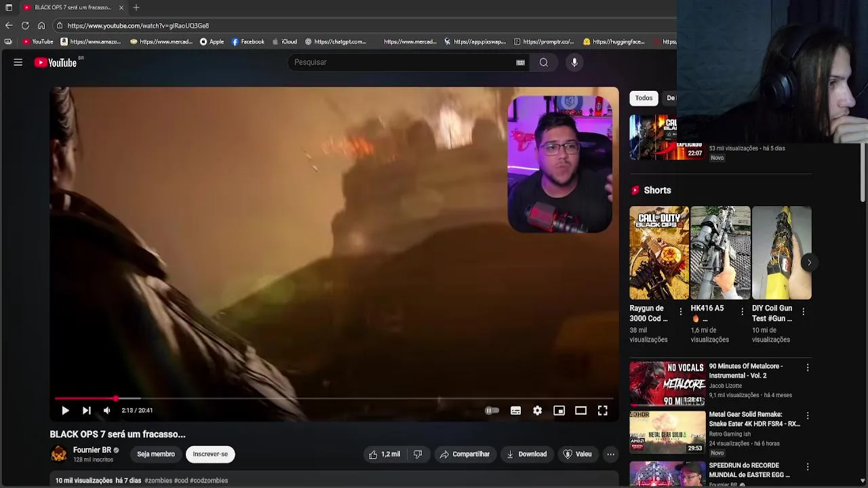
Task: Open the tab list icon at browser top-left
Action: coord(9,7)
